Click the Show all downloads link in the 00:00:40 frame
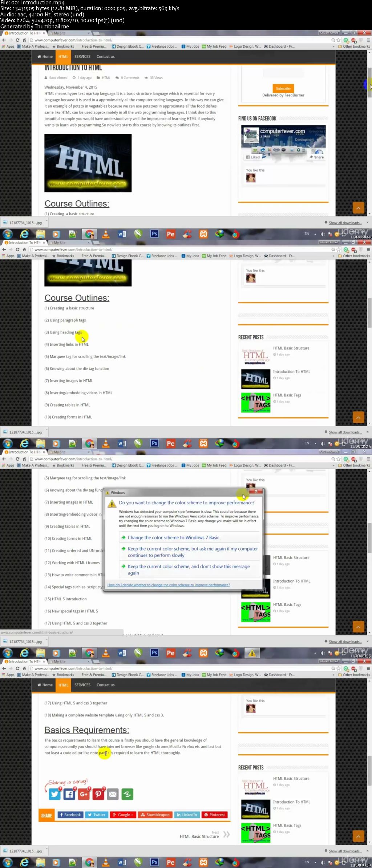Image resolution: width=372 pixels, height=868 pixels. point(345,223)
